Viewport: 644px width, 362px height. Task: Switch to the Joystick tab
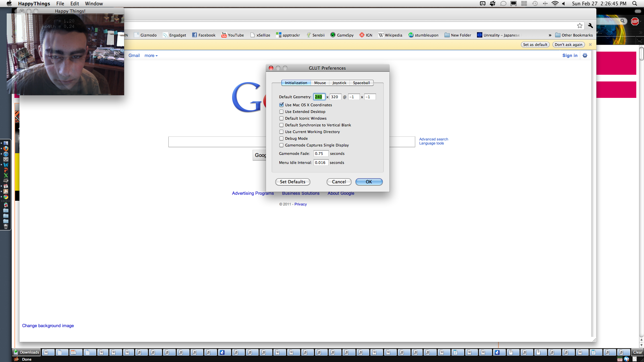[x=339, y=83]
